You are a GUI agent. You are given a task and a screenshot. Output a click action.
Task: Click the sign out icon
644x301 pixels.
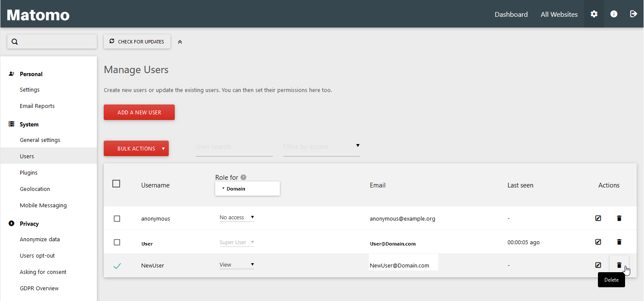(634, 14)
